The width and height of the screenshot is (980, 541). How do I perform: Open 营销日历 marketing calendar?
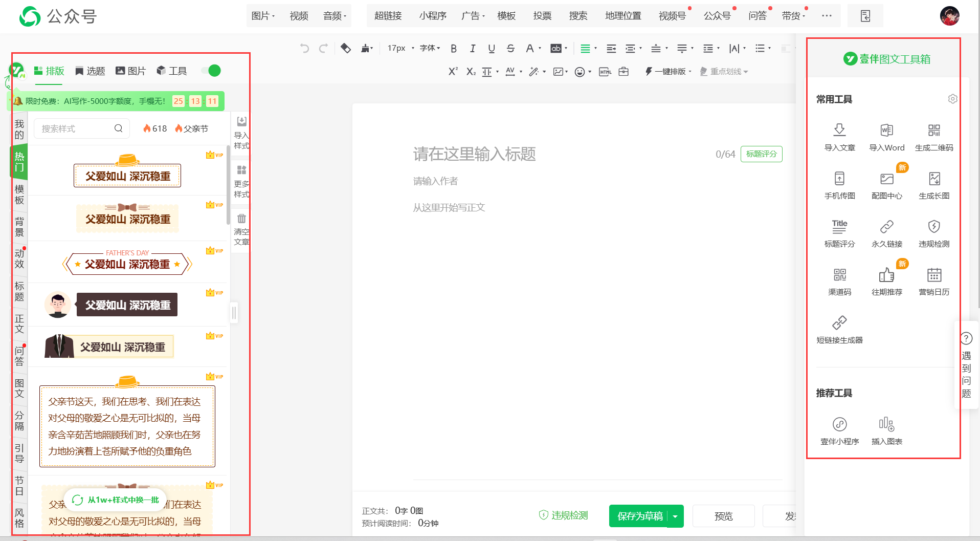[x=934, y=282]
